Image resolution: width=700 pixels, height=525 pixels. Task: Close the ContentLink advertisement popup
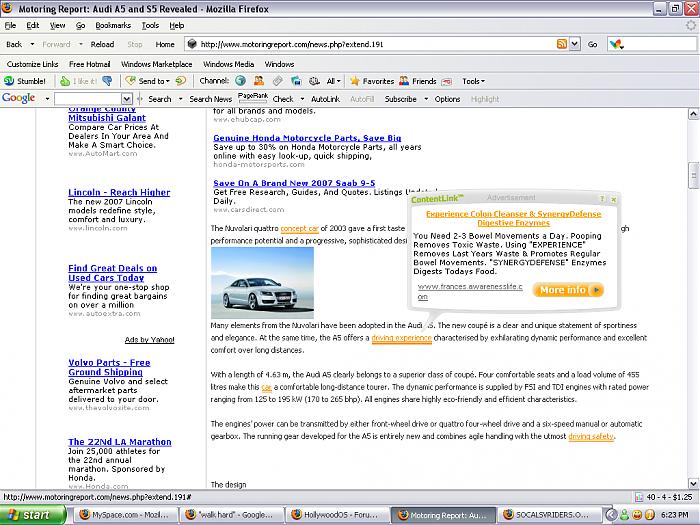(613, 199)
